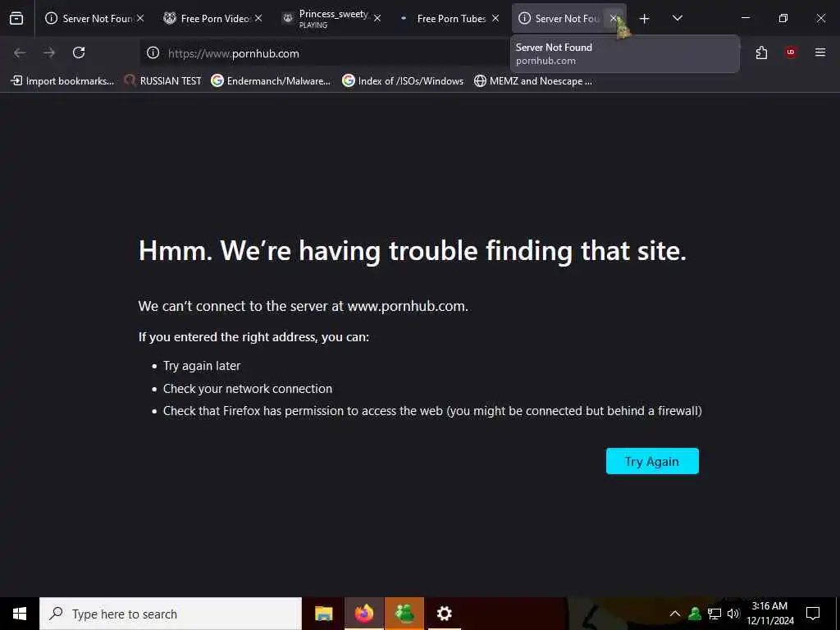Close the active Server Not Found tab
This screenshot has width=840, height=630.
[x=614, y=18]
